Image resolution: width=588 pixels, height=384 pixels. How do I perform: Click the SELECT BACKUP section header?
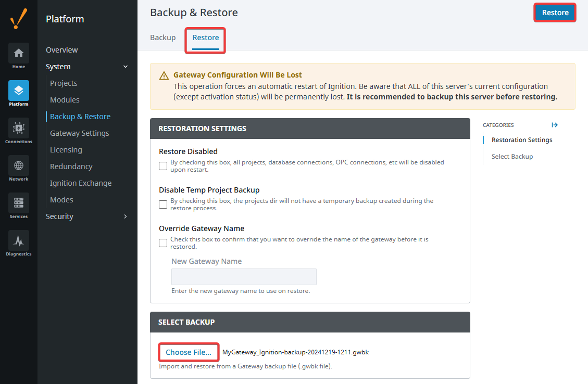[310, 322]
